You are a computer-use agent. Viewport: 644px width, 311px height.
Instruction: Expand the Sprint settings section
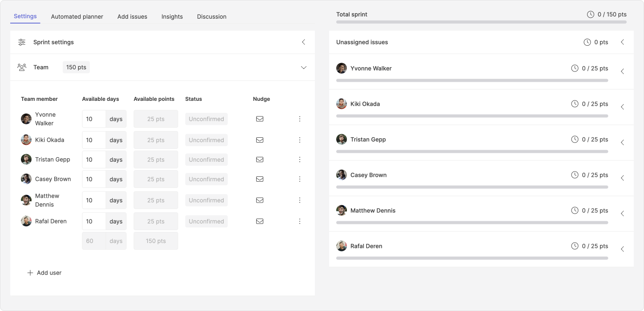(303, 42)
